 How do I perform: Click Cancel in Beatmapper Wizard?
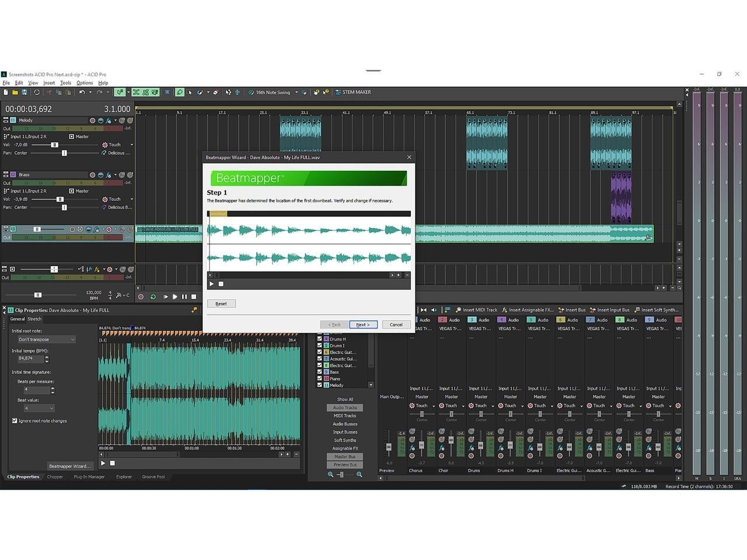(396, 324)
